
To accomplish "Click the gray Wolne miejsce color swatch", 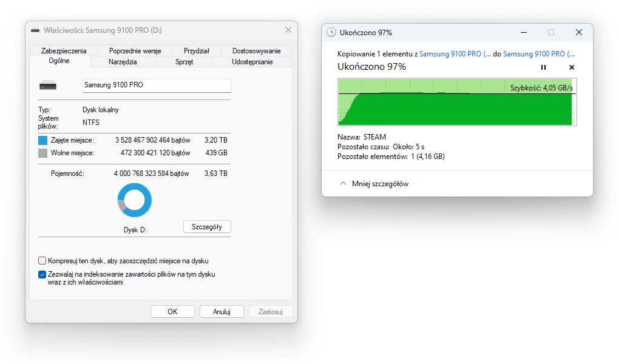I will click(42, 153).
